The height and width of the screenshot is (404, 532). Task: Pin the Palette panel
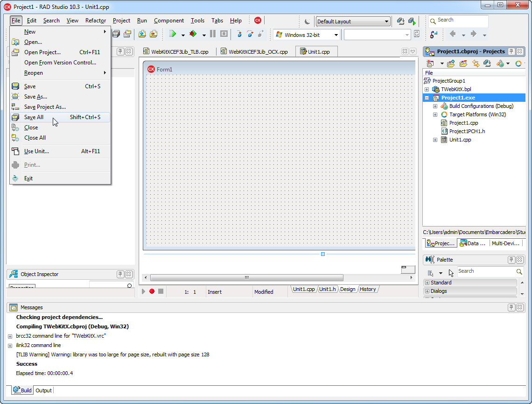click(x=511, y=260)
